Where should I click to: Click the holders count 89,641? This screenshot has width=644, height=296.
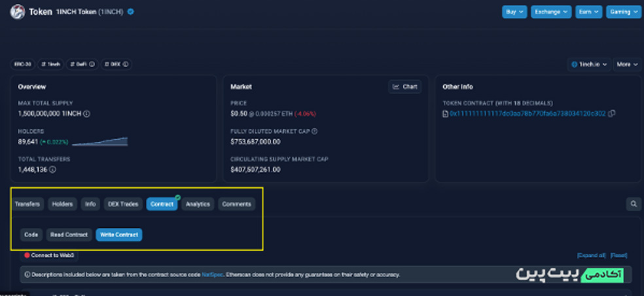pos(28,142)
